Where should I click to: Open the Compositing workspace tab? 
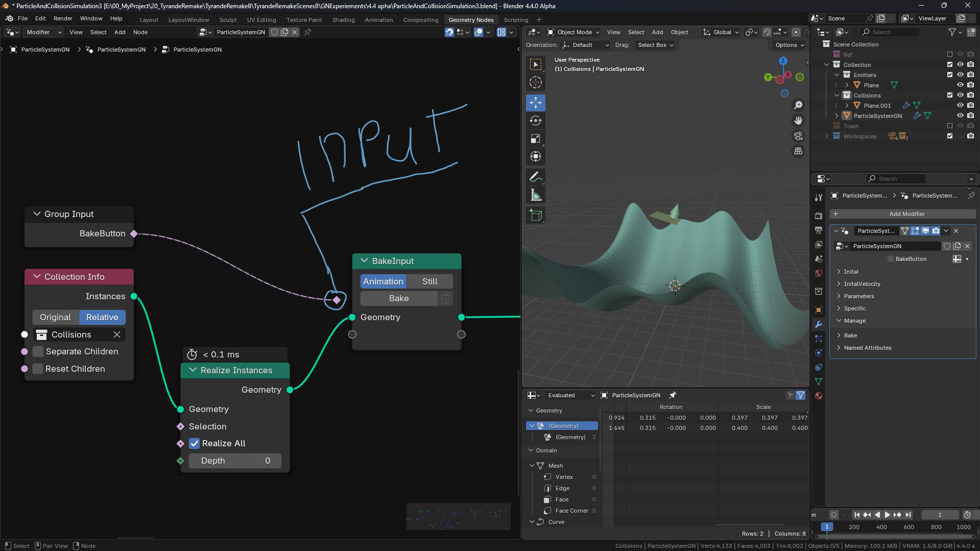(x=421, y=20)
